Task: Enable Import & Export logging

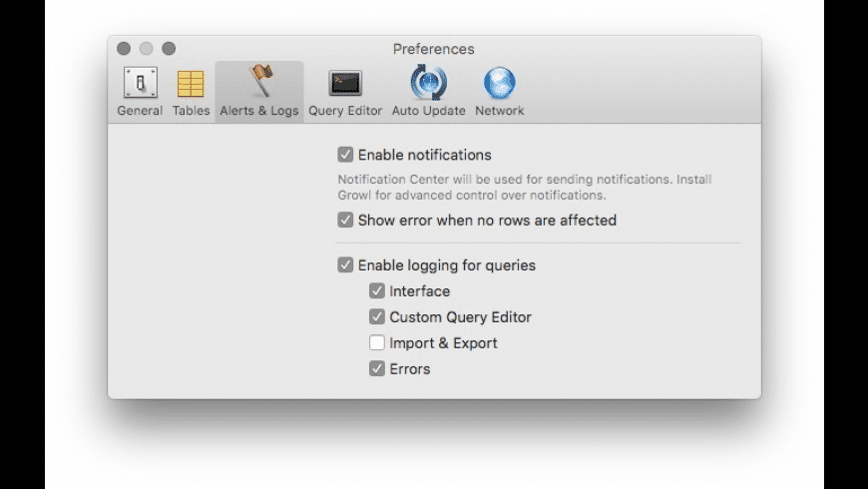Action: tap(377, 342)
